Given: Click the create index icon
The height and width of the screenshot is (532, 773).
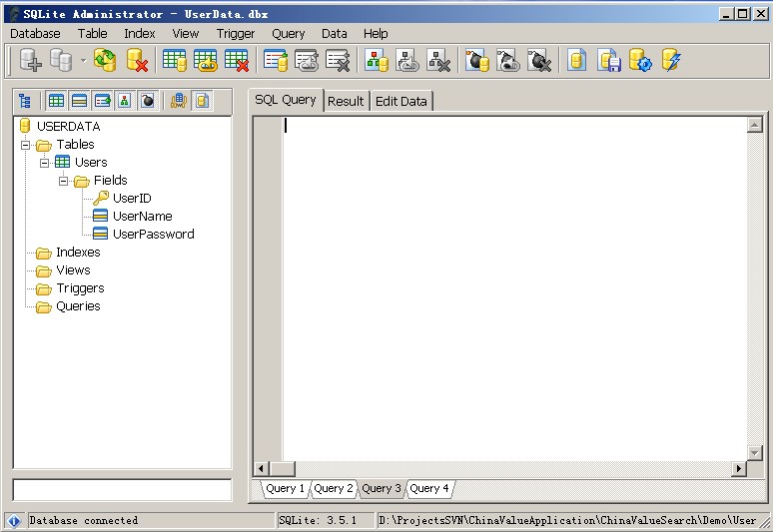Looking at the screenshot, I should [x=275, y=61].
